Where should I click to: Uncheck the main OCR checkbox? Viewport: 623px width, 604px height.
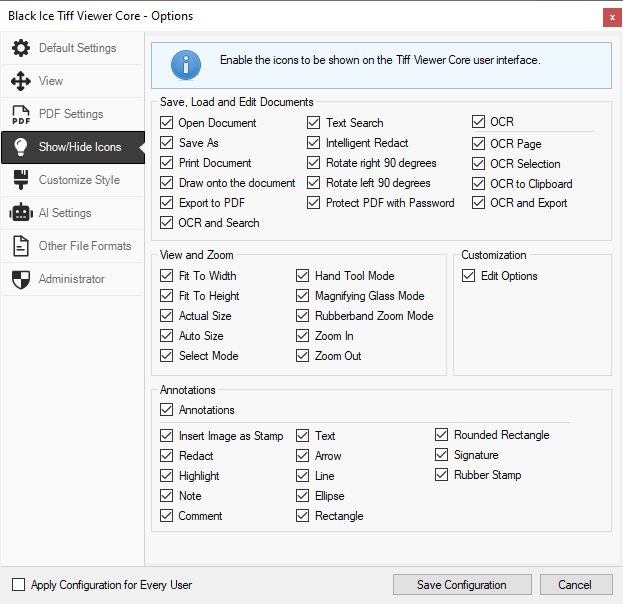478,122
